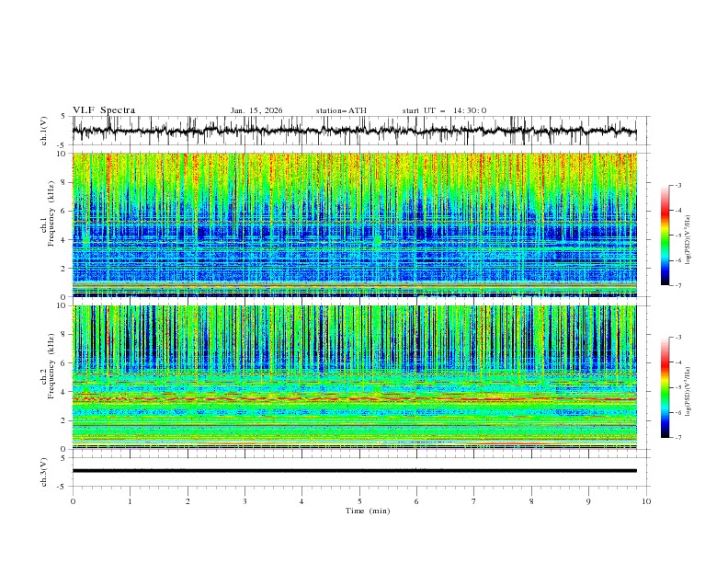
Task: Click the ch.1 spectrogram color scale bar
Action: coord(665,236)
